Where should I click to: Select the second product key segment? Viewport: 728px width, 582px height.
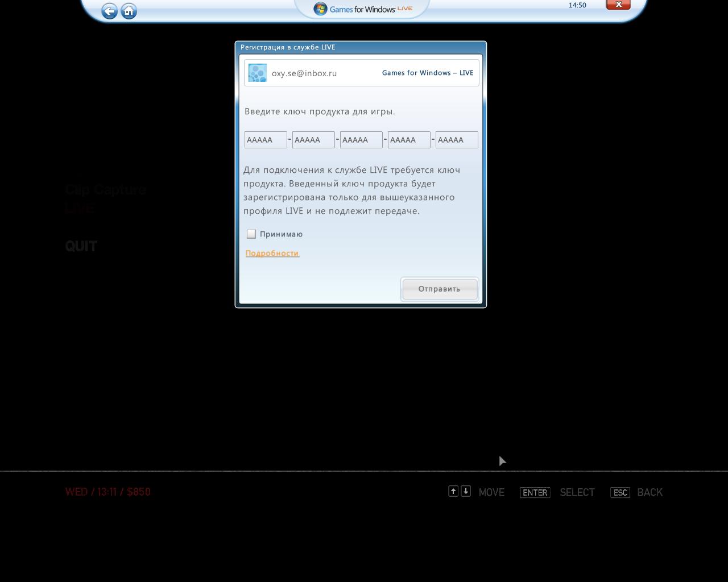tap(313, 140)
